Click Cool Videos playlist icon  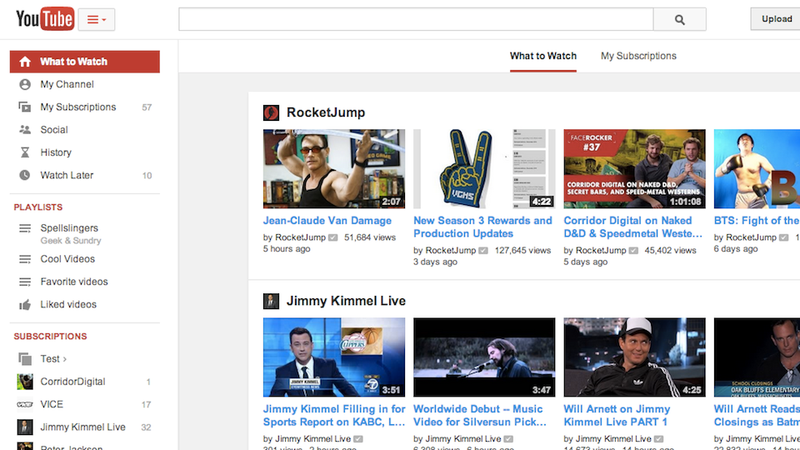click(x=25, y=259)
